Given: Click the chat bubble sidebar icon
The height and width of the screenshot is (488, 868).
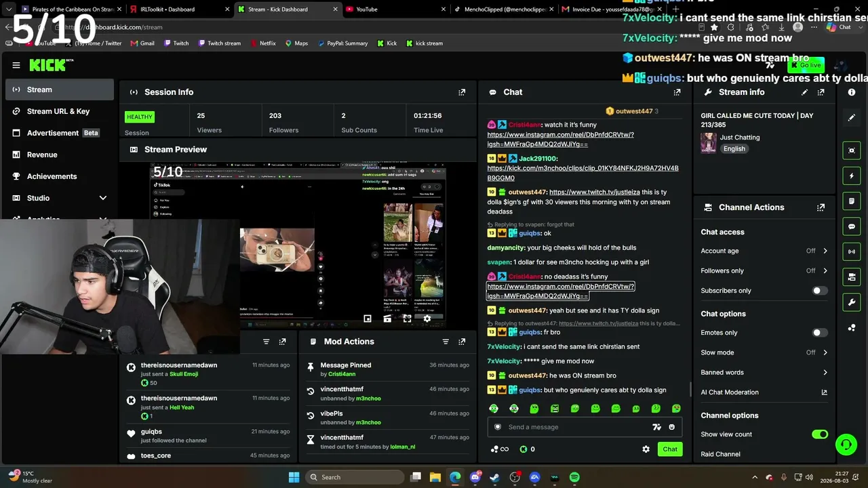Looking at the screenshot, I should (852, 226).
